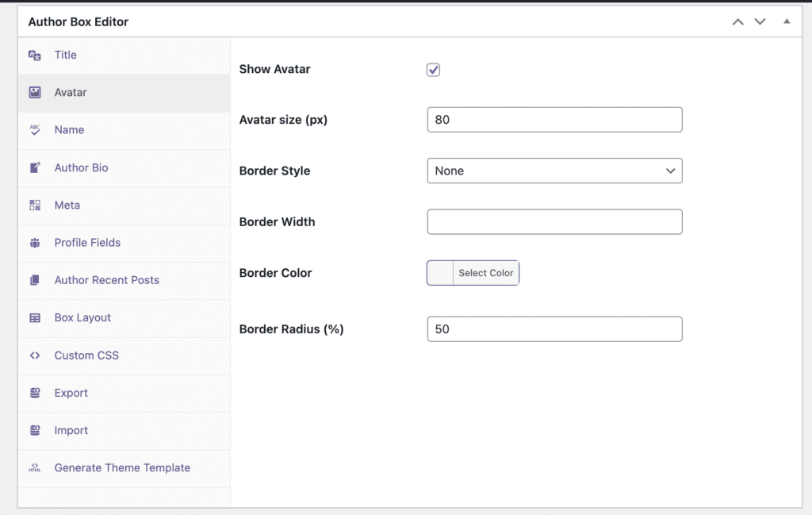Click the Border Color swatch
The width and height of the screenshot is (812, 515).
[x=439, y=272]
